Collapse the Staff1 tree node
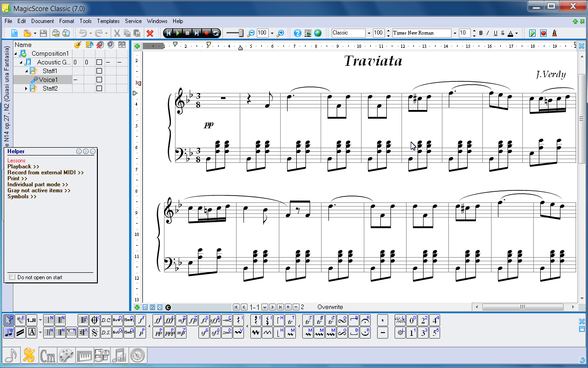Screen dimensions: 588x368 coord(26,71)
